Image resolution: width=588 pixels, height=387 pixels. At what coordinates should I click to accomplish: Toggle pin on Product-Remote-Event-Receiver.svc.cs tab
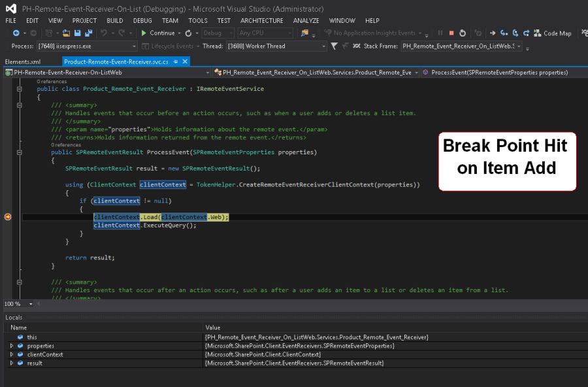tap(176, 61)
